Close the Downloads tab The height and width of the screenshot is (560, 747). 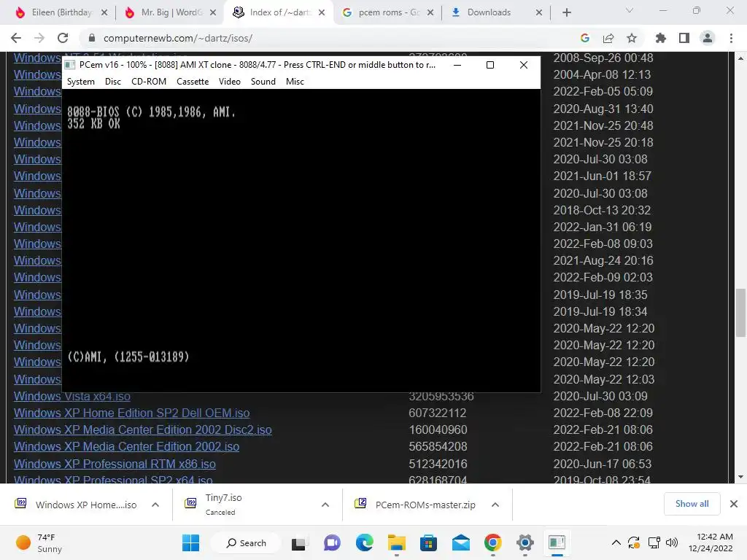[539, 12]
